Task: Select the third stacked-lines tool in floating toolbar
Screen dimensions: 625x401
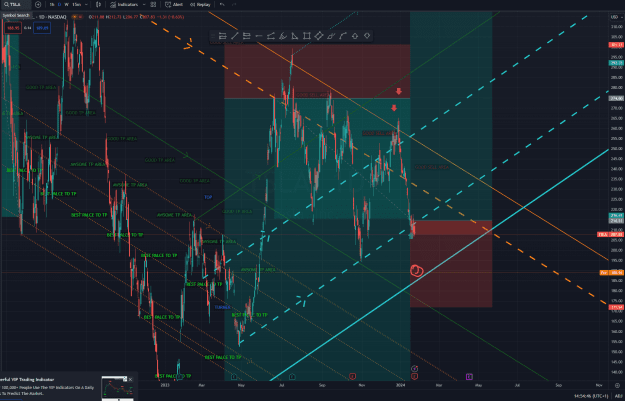Action: pos(247,36)
